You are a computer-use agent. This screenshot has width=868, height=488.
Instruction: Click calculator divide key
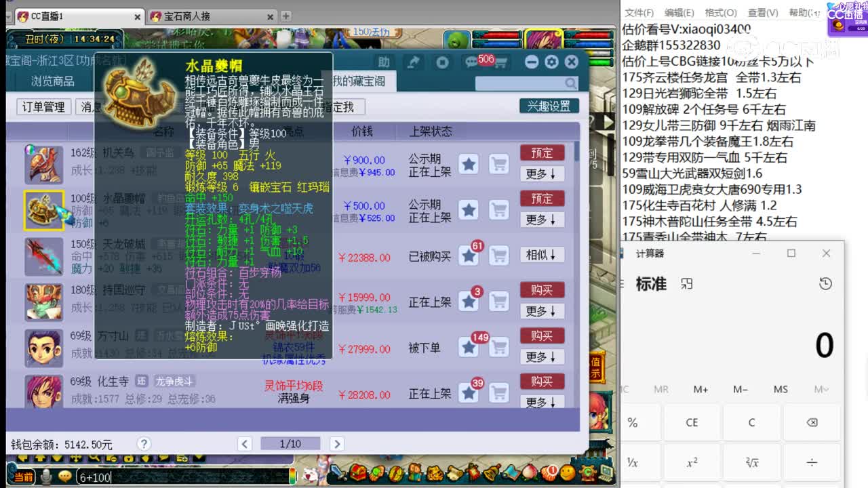pos(812,462)
